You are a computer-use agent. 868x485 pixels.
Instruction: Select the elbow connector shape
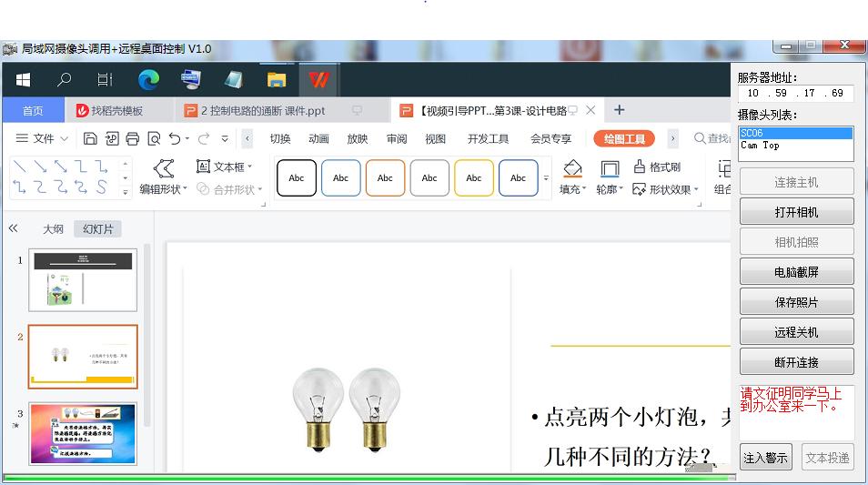click(x=81, y=167)
